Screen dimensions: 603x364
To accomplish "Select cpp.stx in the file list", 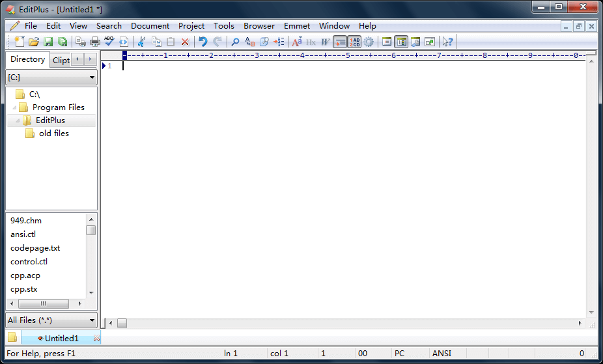I will coord(24,289).
